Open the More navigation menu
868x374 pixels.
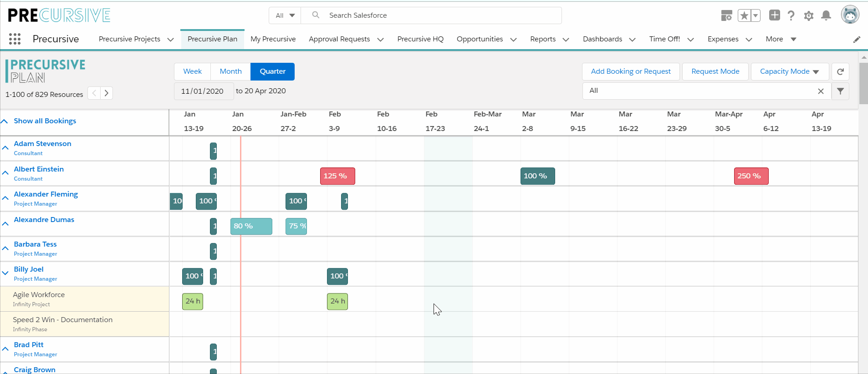point(781,39)
